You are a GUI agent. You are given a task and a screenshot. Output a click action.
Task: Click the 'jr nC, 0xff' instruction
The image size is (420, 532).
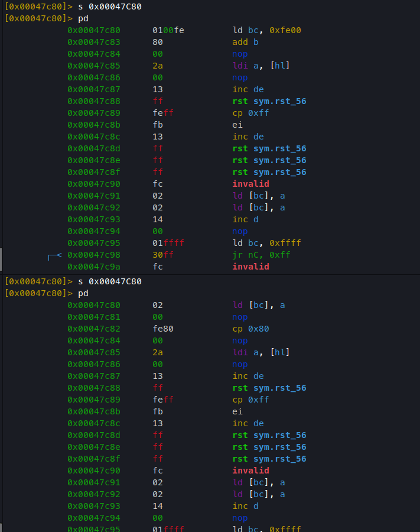click(x=261, y=255)
